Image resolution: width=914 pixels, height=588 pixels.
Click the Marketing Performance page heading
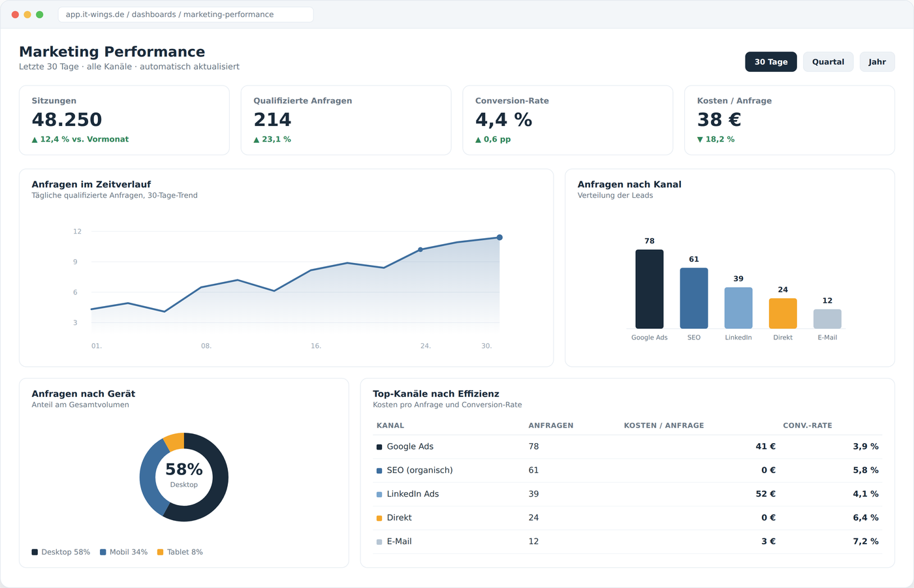coord(112,52)
